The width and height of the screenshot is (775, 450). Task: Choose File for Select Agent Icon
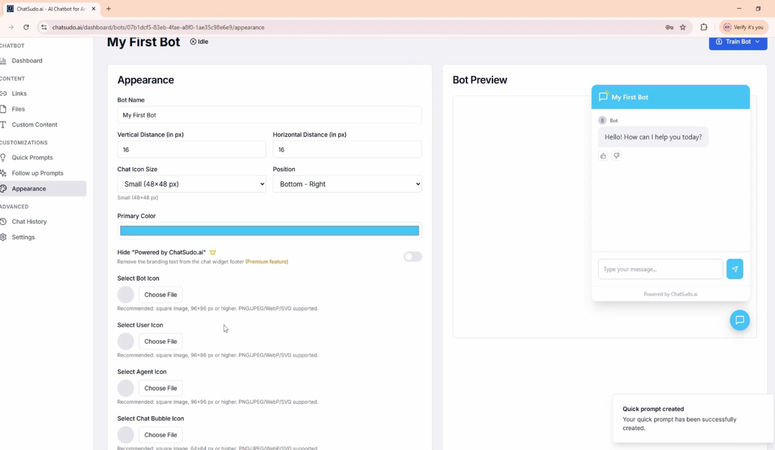click(x=160, y=388)
